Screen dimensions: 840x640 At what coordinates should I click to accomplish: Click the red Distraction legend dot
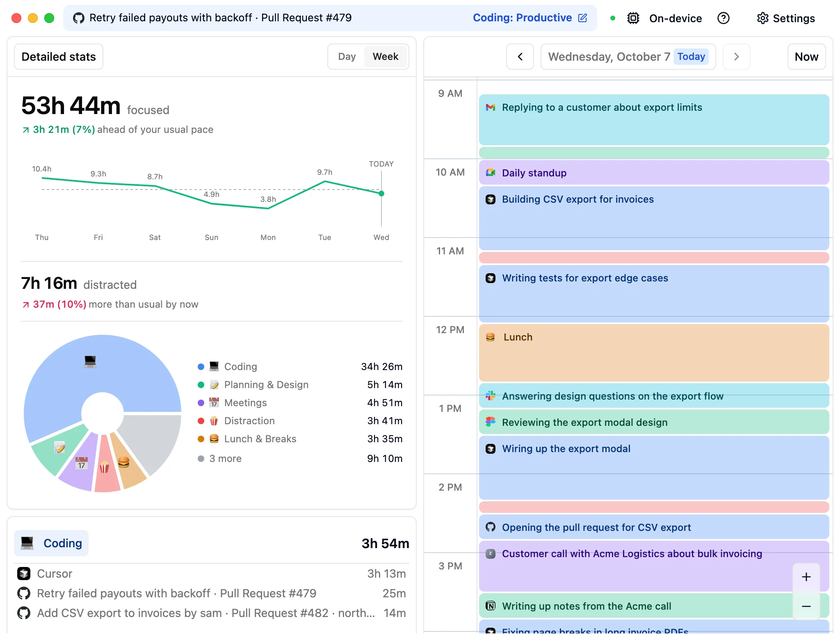[x=201, y=421]
